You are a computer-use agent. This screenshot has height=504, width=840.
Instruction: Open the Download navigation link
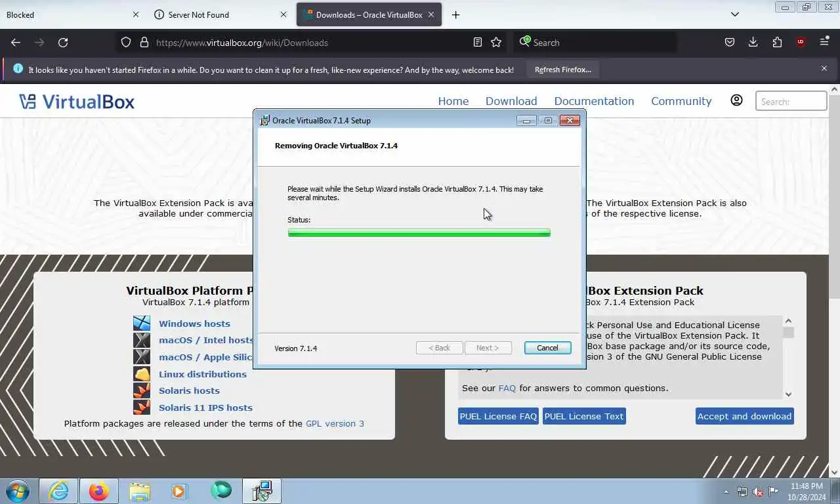511,101
